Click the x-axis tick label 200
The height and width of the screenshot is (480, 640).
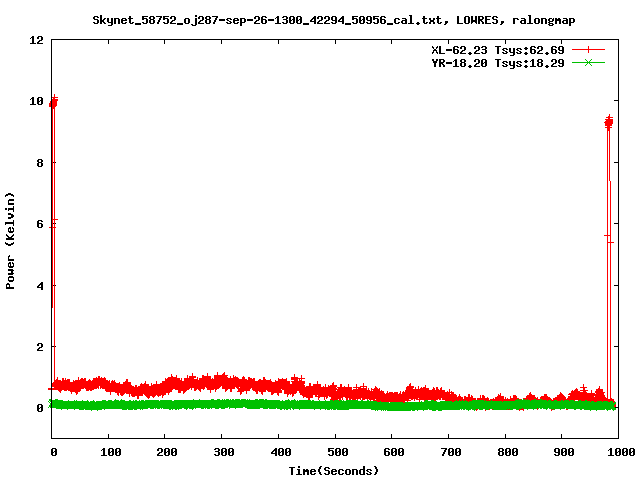click(167, 452)
